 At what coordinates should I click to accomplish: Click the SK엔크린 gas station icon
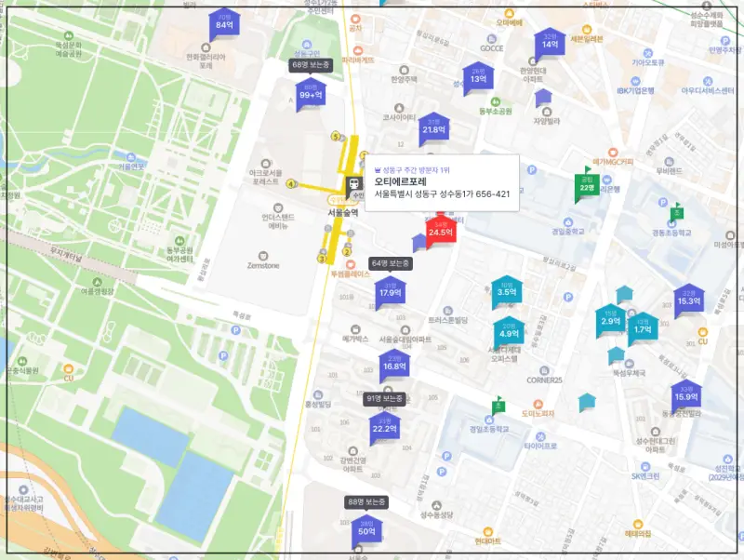point(645,467)
